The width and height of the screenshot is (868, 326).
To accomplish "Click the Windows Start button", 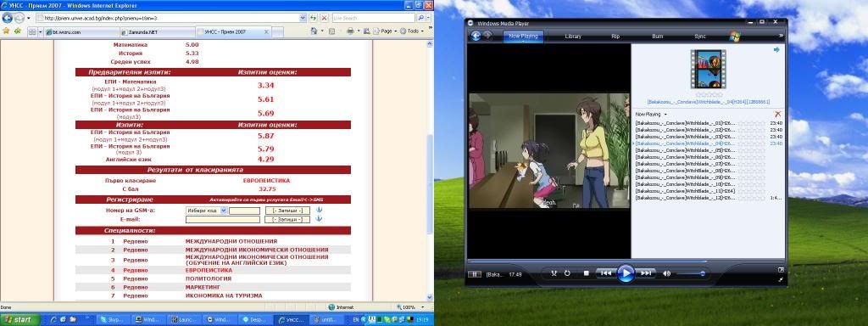I will (x=20, y=320).
